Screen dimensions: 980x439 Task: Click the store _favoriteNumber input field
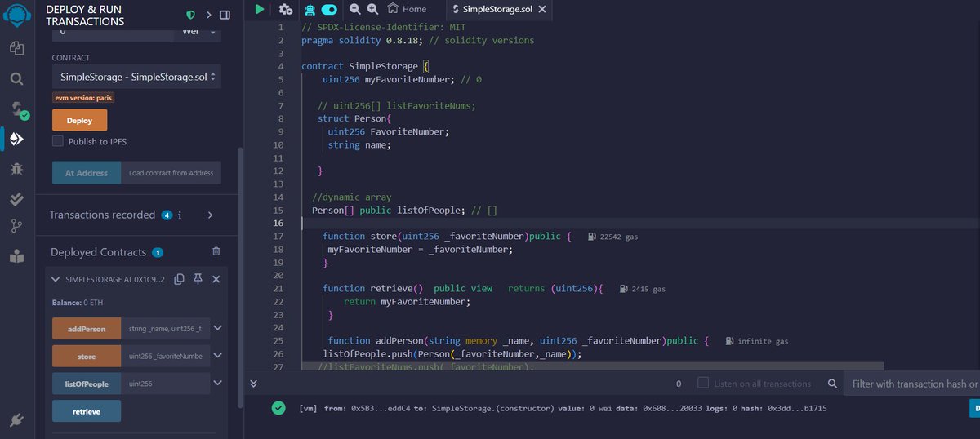[166, 357]
